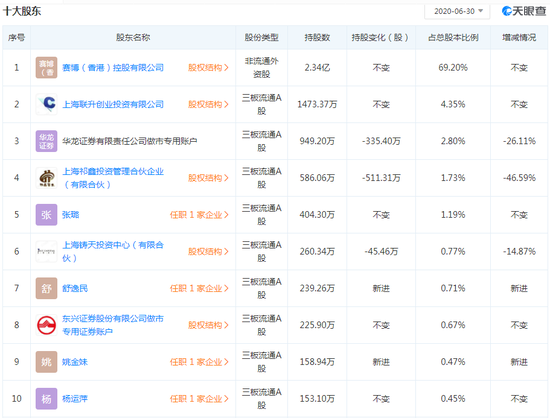The width and height of the screenshot is (550, 418).
Task: Expand 股权结构 for 上海祁鑫投资管理
Action: point(208,178)
